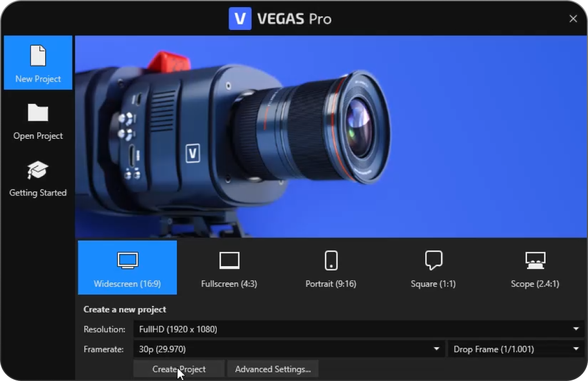This screenshot has height=381, width=588.
Task: Open the Getting Started graduation cap item
Action: click(x=38, y=179)
